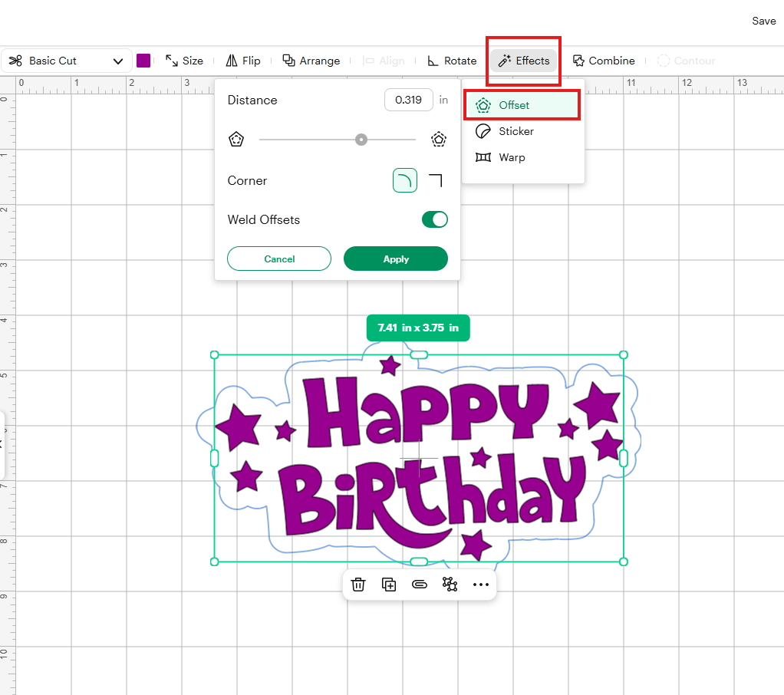Open the Basic Cut operation dropdown

coord(67,61)
